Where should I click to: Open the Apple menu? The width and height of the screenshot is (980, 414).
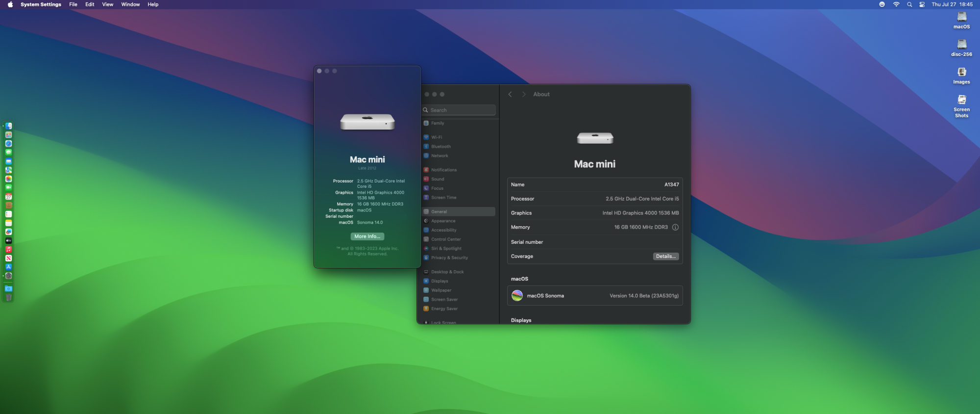point(10,4)
